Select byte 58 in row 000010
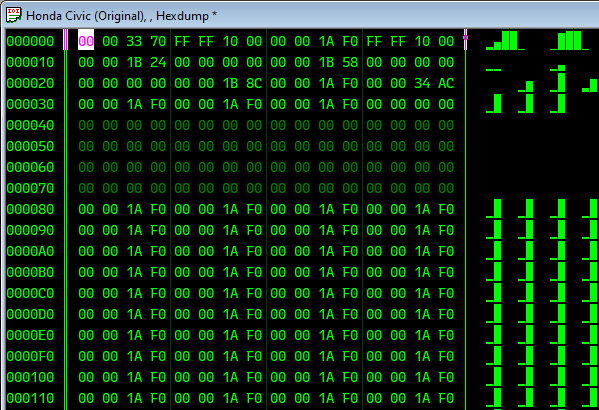The height and width of the screenshot is (410, 599). click(x=350, y=62)
